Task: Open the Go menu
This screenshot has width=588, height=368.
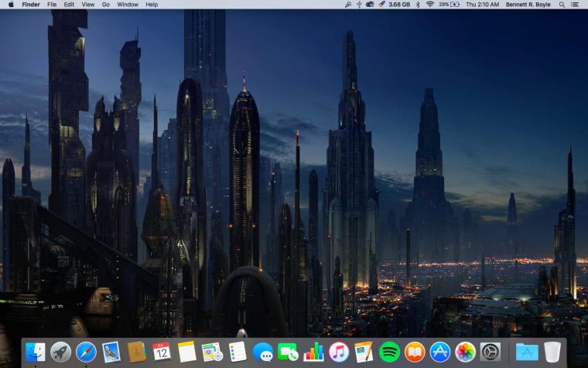Action: point(106,5)
